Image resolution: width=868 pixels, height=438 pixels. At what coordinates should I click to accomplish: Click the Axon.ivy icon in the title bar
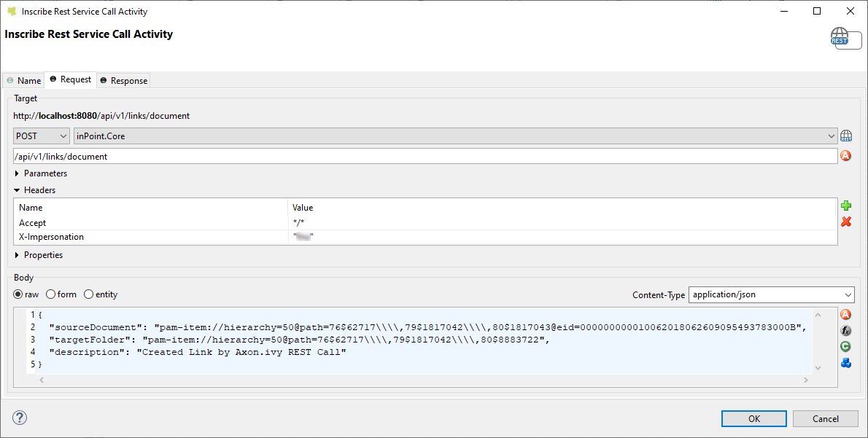point(11,11)
